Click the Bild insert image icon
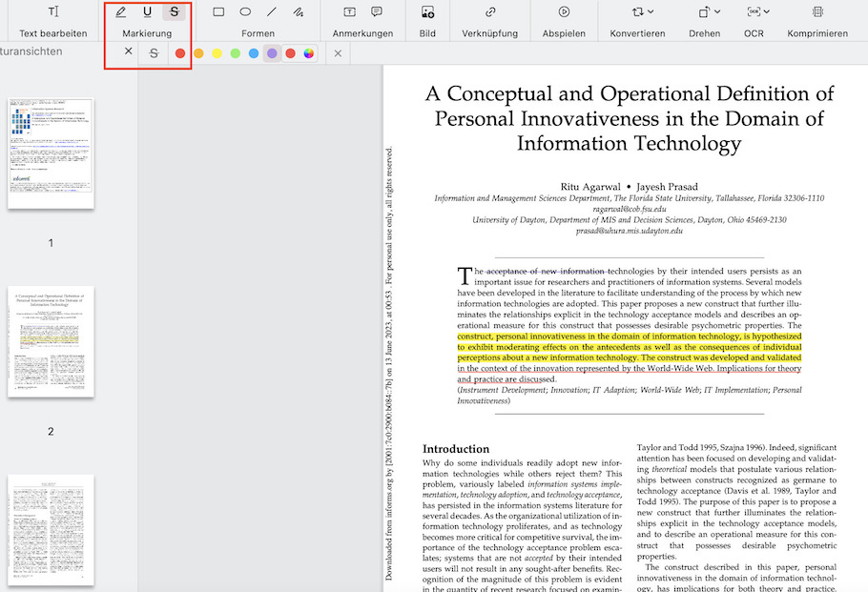The image size is (868, 592). coord(427,12)
